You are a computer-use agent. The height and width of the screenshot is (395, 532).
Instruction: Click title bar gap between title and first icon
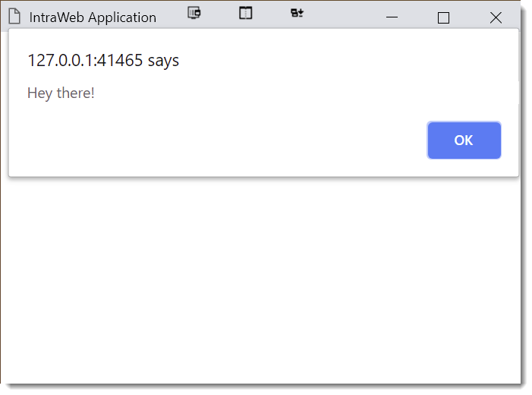172,15
